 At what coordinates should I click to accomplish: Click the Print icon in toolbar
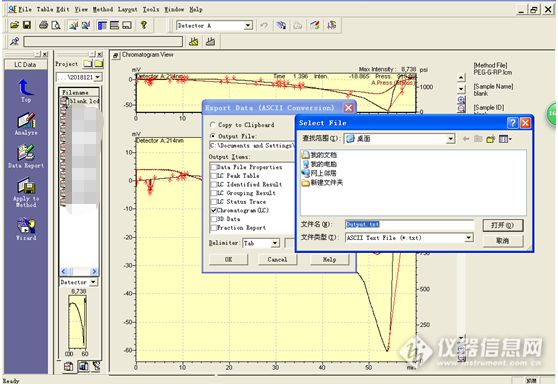tap(43, 25)
